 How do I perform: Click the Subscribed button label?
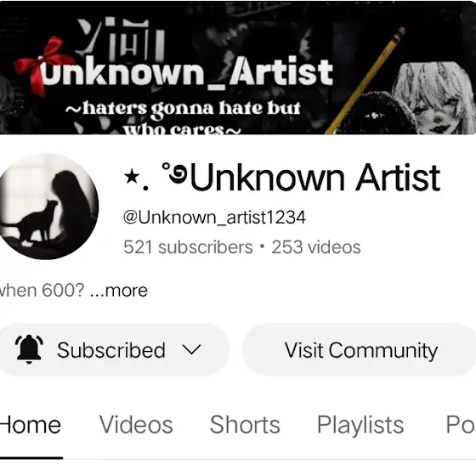[111, 350]
